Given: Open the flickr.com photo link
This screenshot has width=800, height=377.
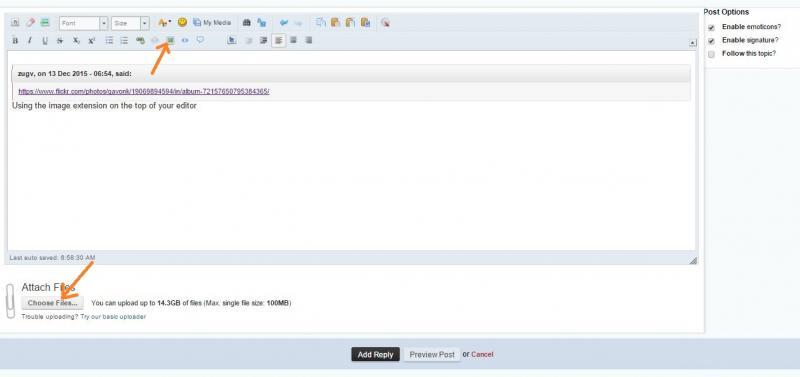Looking at the screenshot, I should [x=144, y=92].
